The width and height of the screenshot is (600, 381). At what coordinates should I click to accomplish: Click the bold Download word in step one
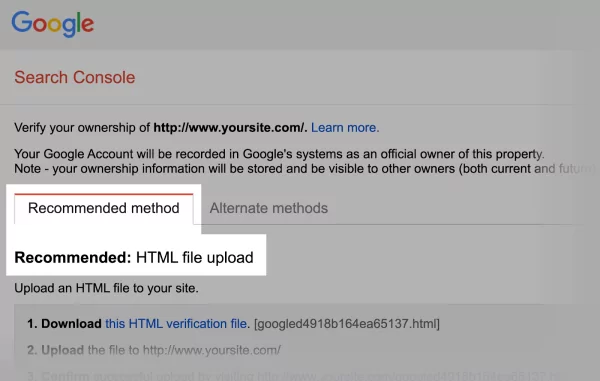71,324
